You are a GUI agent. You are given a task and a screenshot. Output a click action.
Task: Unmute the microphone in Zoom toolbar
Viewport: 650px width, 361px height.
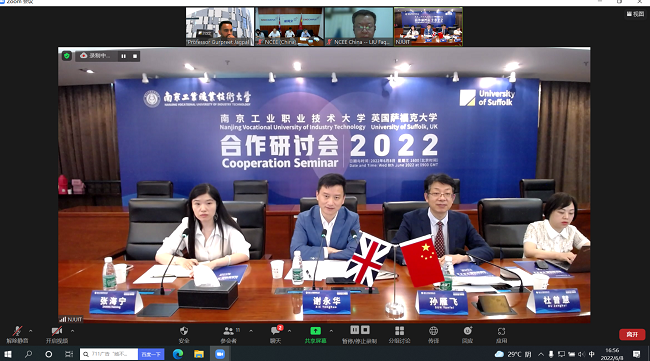pyautogui.click(x=17, y=334)
